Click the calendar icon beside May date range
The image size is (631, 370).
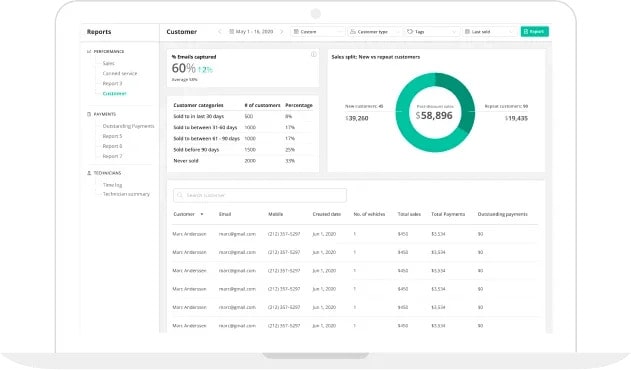(231, 31)
